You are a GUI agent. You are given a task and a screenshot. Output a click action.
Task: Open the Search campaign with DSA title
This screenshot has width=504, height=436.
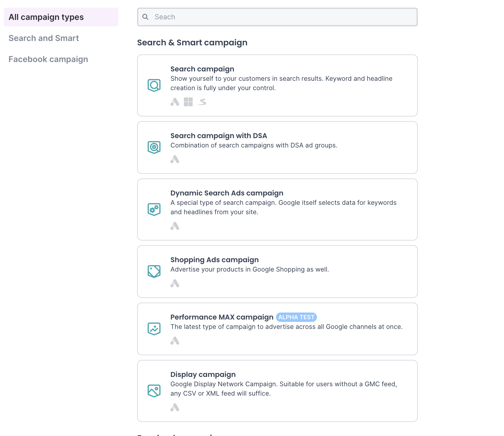pos(219,136)
